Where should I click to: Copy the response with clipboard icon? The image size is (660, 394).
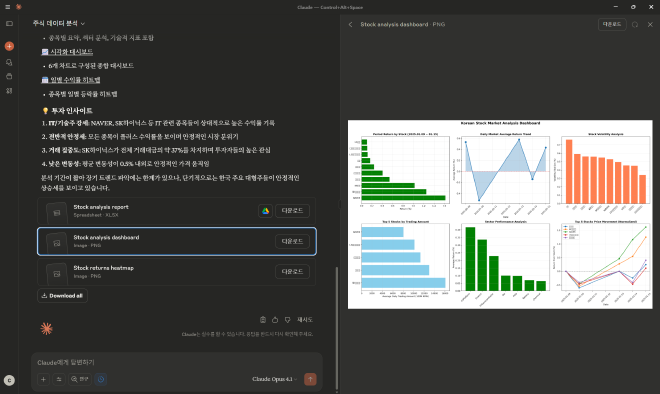(x=263, y=320)
